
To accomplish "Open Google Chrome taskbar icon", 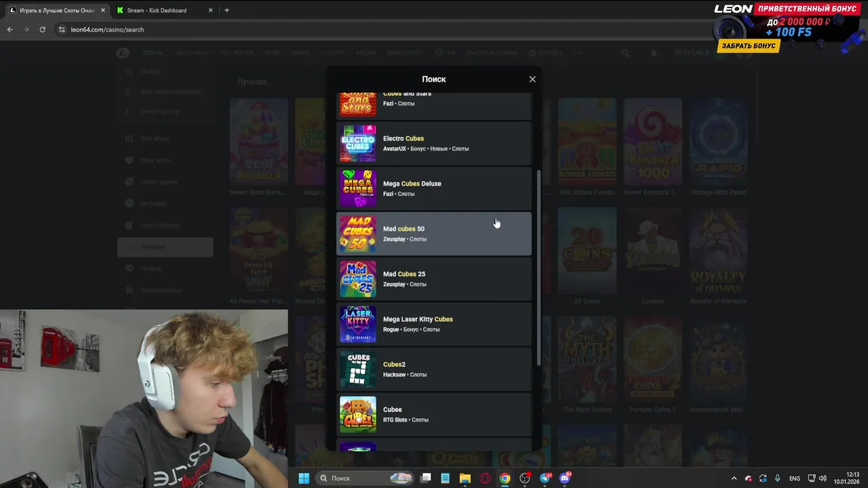I will [505, 479].
